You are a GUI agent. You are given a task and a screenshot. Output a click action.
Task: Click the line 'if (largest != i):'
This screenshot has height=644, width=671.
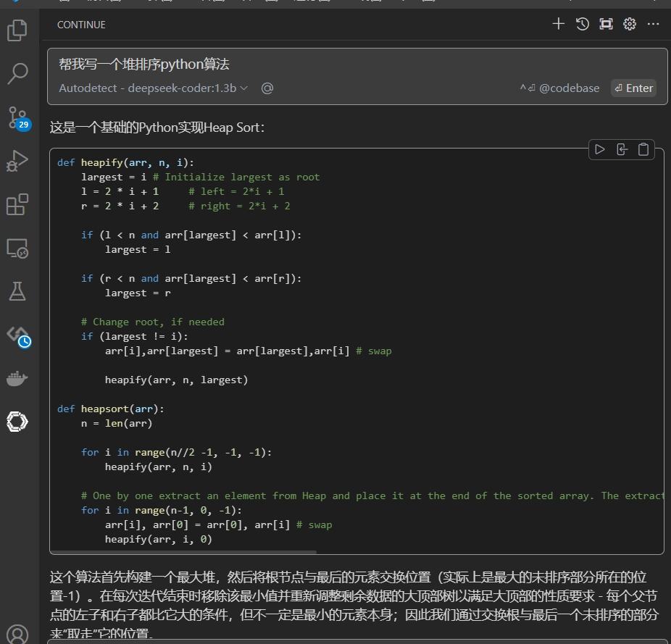(x=134, y=336)
